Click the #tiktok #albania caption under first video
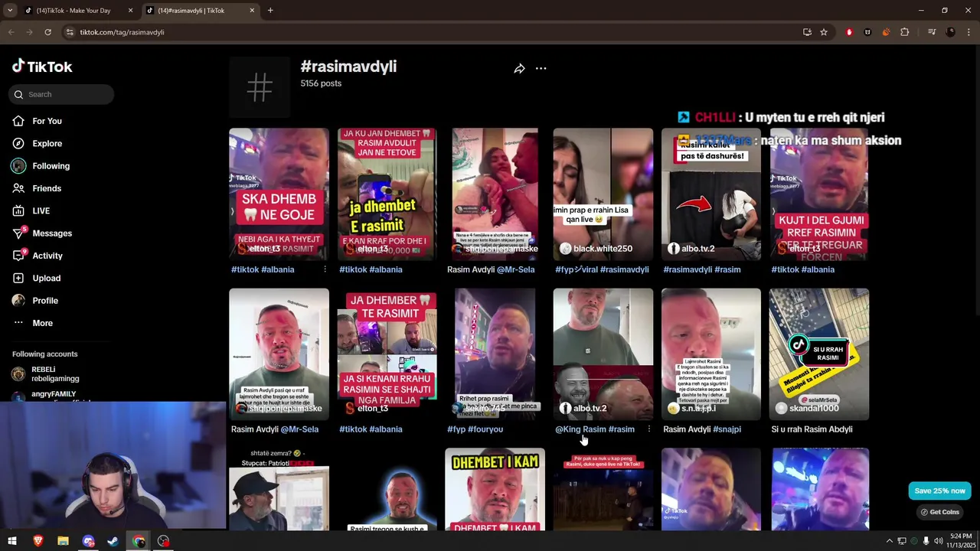The height and width of the screenshot is (551, 980). point(263,269)
